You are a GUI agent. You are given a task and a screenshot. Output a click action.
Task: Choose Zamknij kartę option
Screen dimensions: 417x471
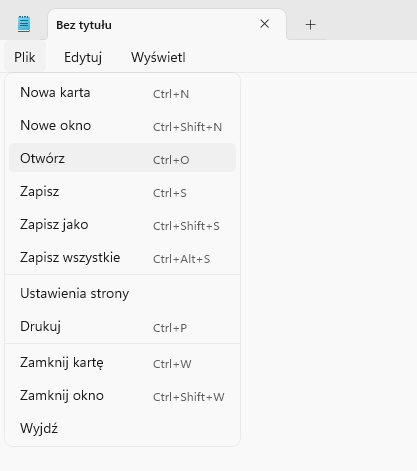pyautogui.click(x=122, y=362)
